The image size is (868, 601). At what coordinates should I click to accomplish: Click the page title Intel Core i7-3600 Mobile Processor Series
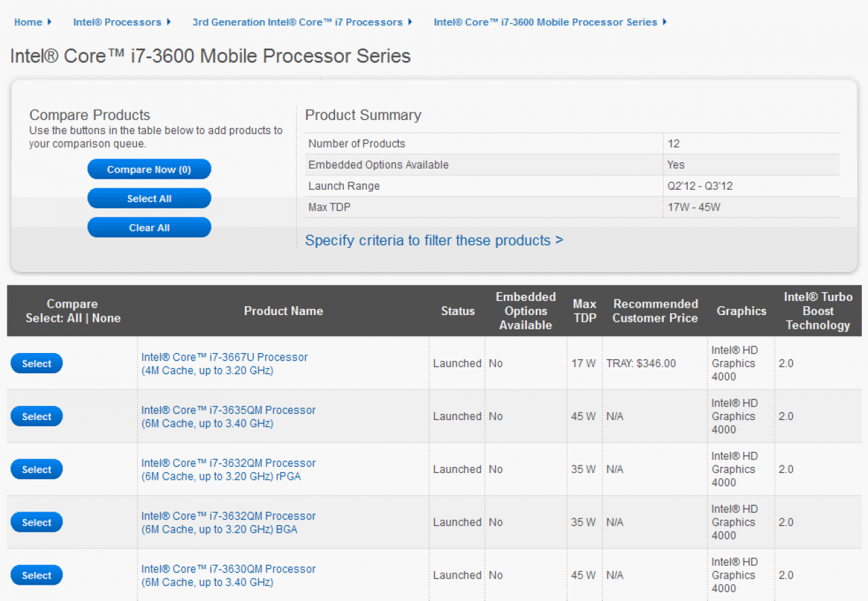pos(210,56)
